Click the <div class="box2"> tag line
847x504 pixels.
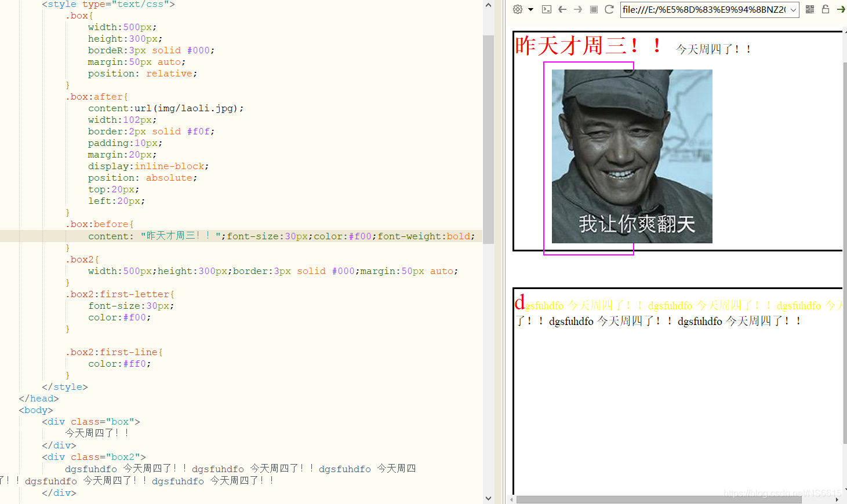[94, 457]
